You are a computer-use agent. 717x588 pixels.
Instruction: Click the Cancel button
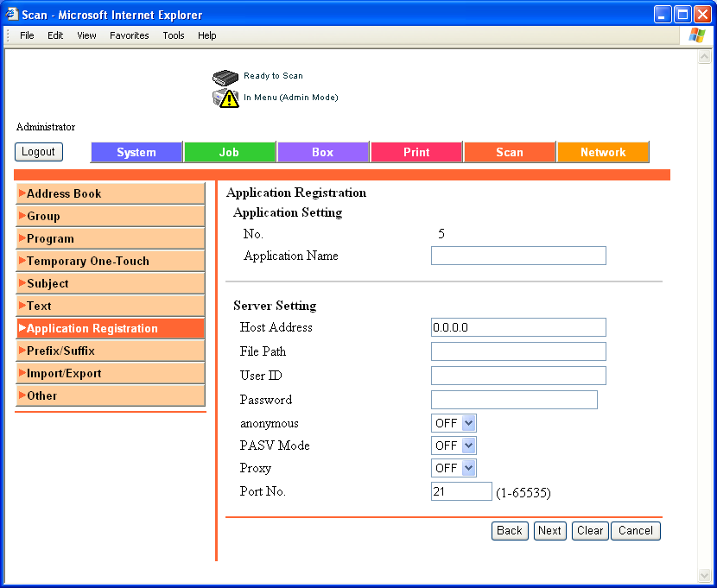pyautogui.click(x=636, y=531)
